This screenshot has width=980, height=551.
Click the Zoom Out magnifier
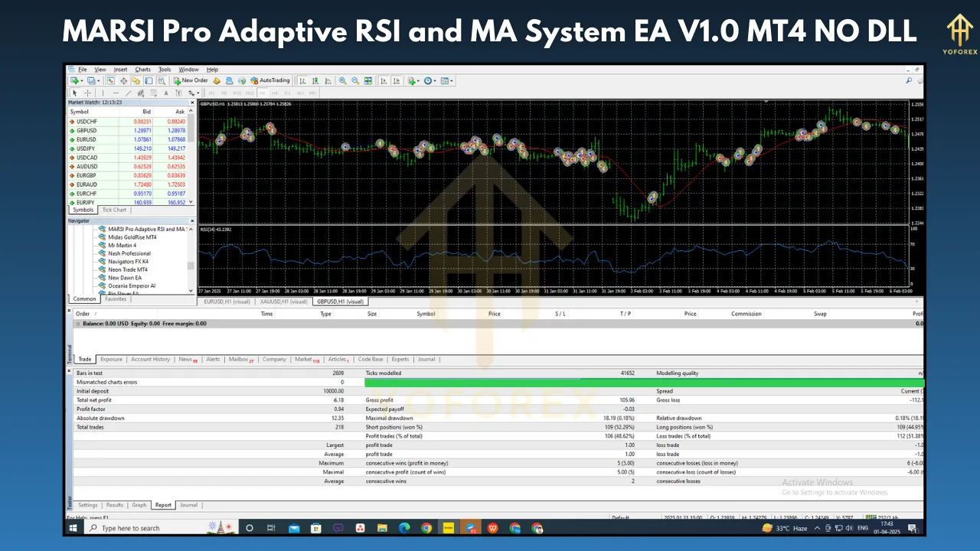pos(355,80)
